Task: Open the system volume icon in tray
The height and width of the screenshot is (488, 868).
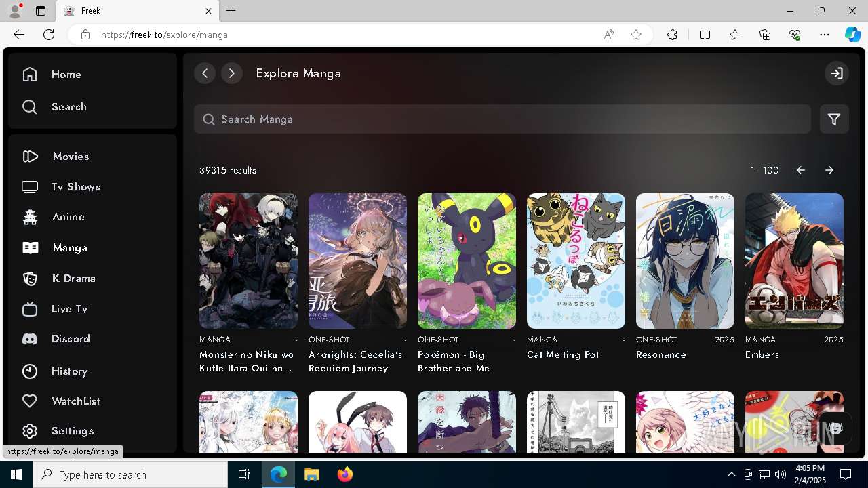Action: [x=781, y=474]
